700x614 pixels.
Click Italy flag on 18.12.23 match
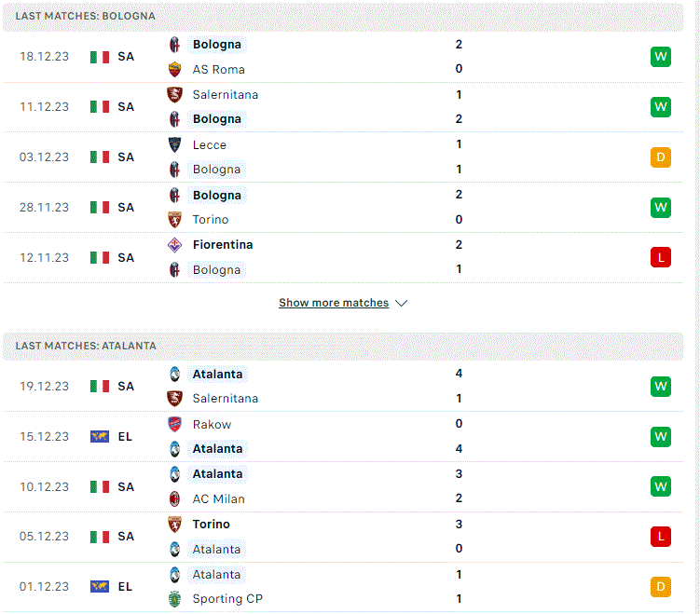[100, 57]
